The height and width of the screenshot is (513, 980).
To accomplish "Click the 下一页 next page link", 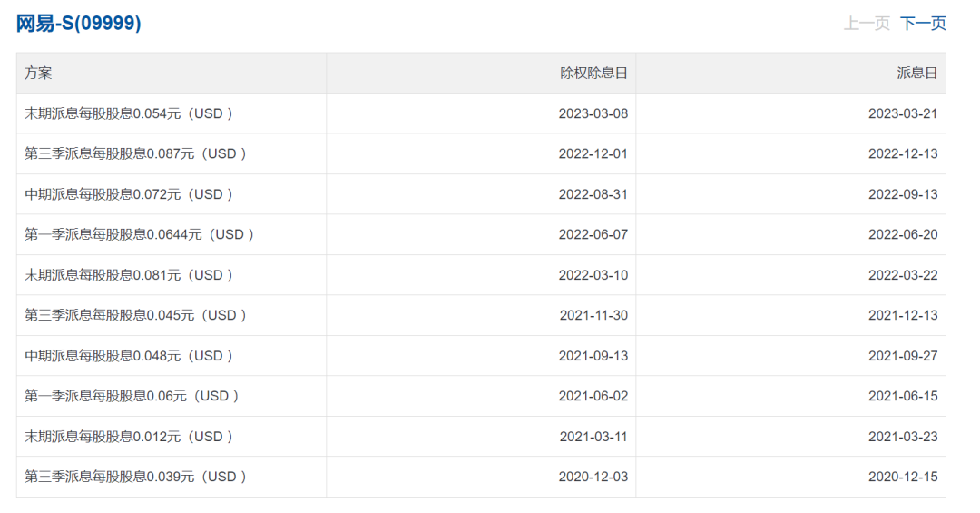I will tap(923, 24).
